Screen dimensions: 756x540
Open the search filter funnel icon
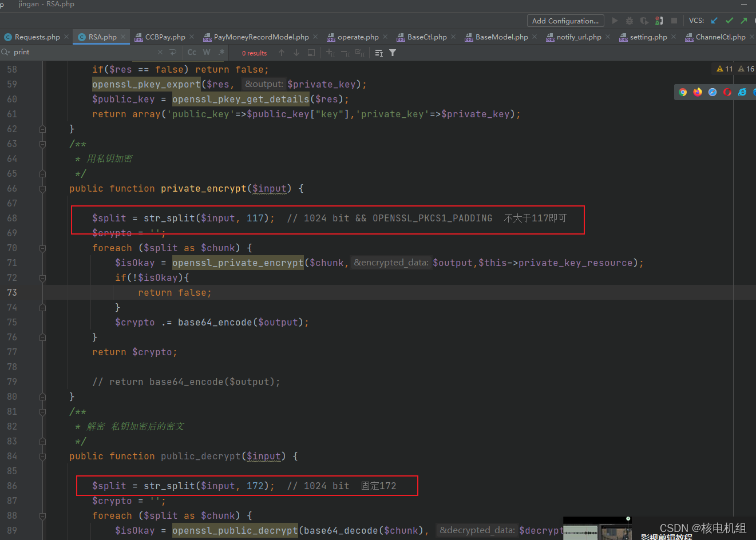pyautogui.click(x=393, y=53)
